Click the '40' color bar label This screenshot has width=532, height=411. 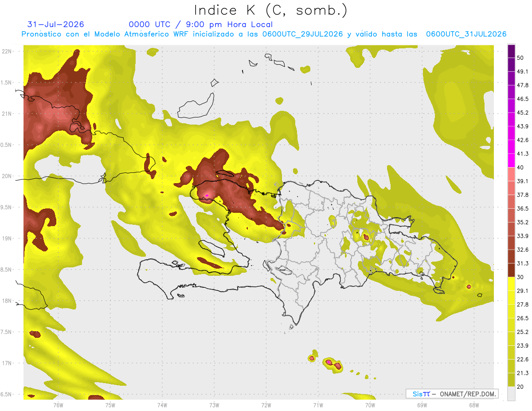pyautogui.click(x=520, y=168)
